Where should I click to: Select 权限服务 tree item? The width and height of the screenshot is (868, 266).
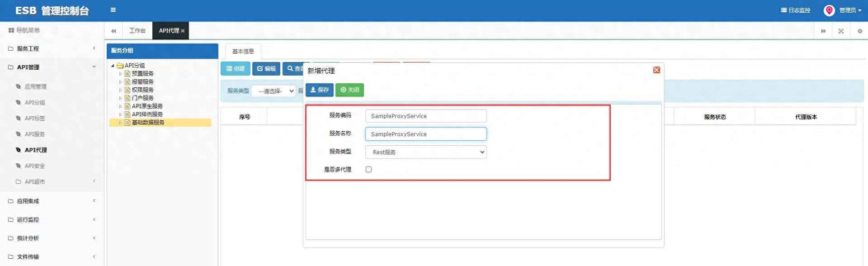142,90
